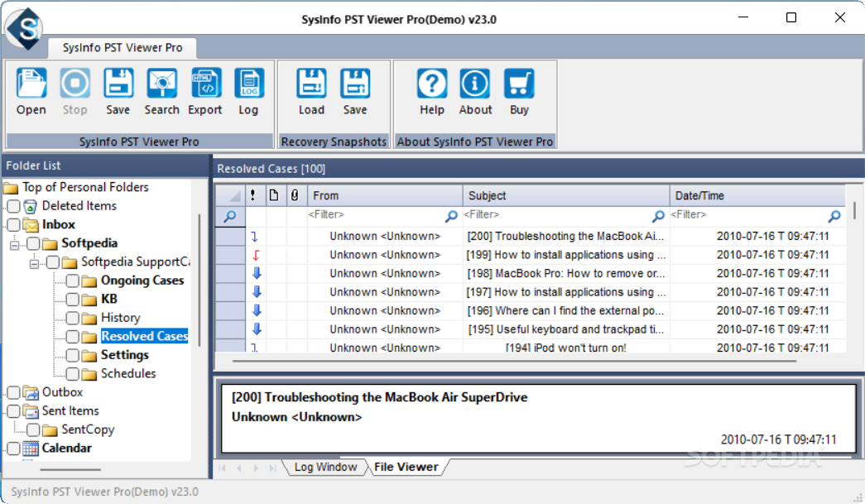Go to next page navigation arrow
865x504 pixels.
[256, 468]
